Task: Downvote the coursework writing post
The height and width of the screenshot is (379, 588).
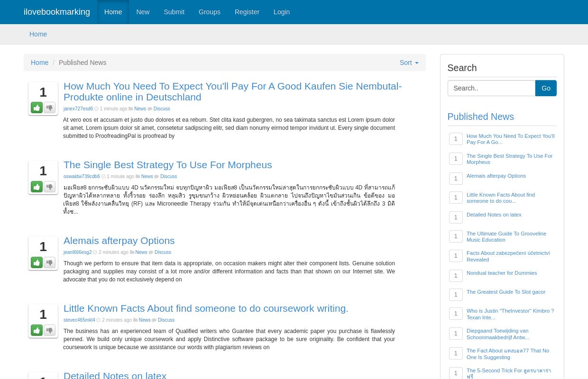Action: (x=49, y=330)
